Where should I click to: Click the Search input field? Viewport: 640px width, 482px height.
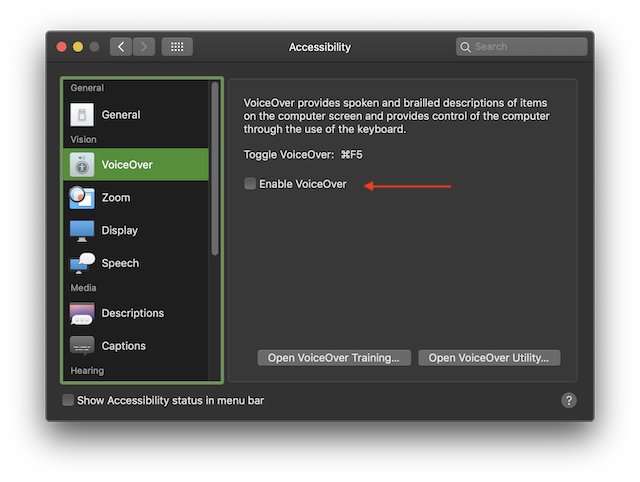tap(522, 47)
